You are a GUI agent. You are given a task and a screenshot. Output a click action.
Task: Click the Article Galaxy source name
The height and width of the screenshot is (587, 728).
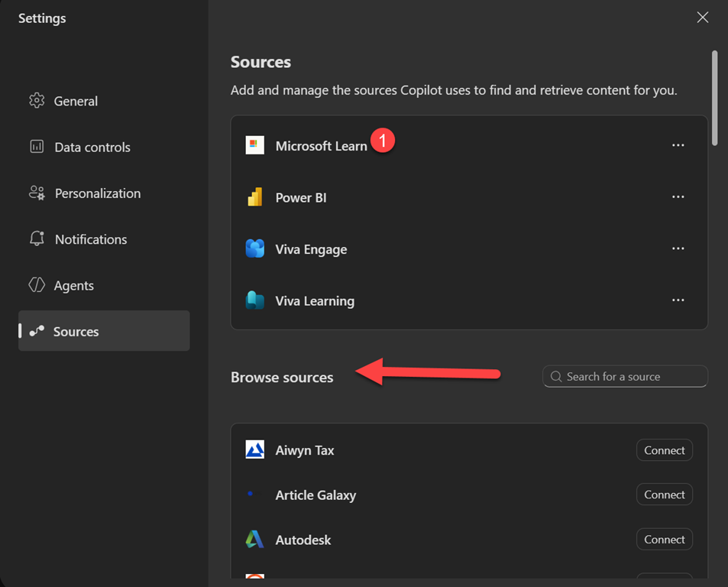[315, 495]
